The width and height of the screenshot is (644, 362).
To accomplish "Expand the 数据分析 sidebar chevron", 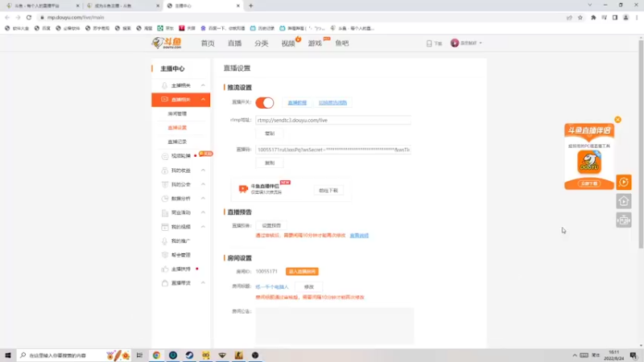I will click(x=203, y=198).
